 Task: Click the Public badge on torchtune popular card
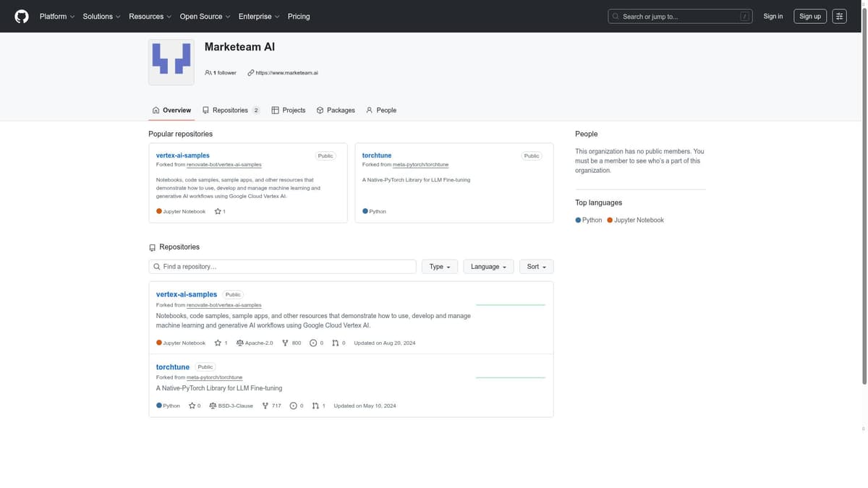(x=532, y=155)
